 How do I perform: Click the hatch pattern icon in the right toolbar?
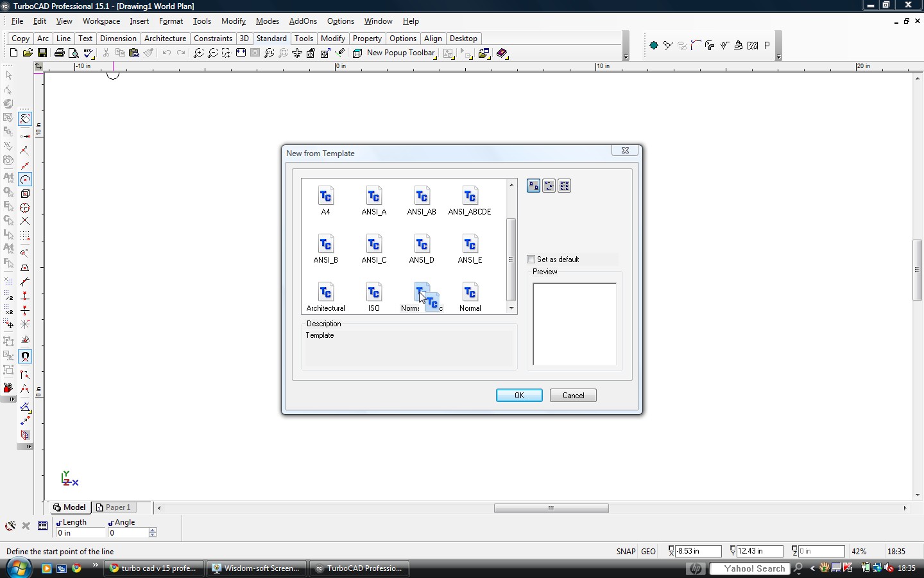tap(753, 46)
